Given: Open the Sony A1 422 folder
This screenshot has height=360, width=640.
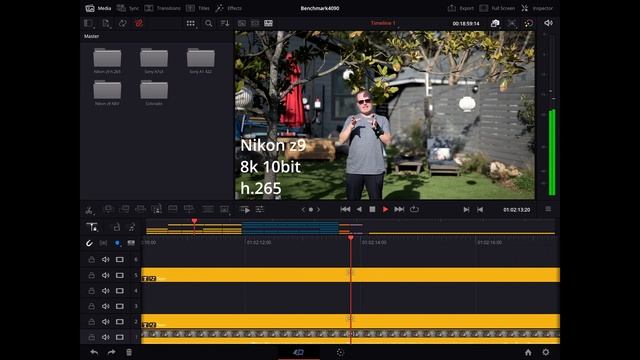Looking at the screenshot, I should coord(200,61).
